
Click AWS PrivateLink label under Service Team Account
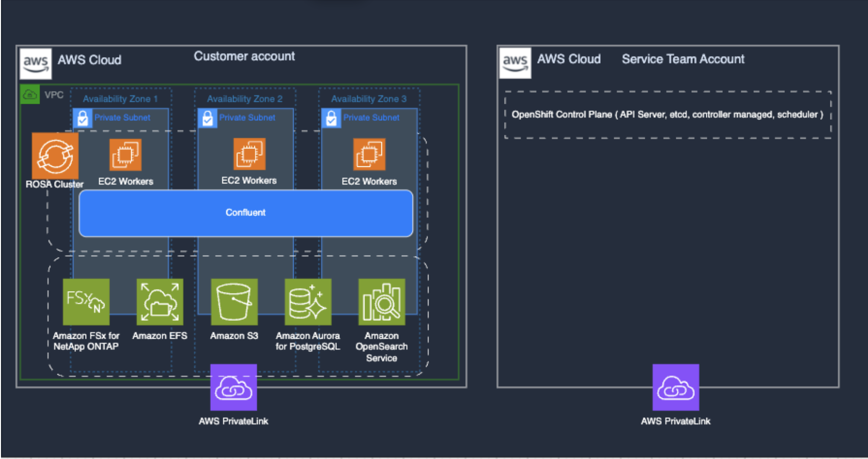676,421
